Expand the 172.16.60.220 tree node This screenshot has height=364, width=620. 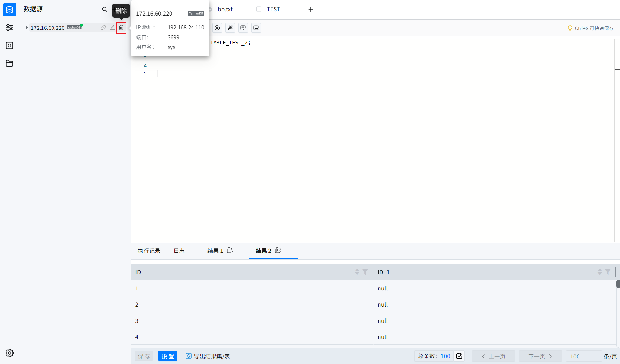pyautogui.click(x=26, y=28)
